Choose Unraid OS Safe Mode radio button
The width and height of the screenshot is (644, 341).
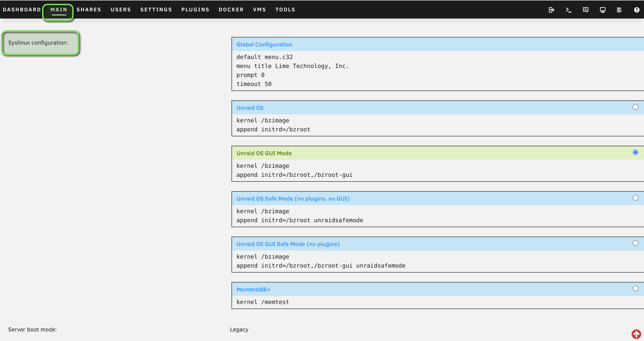635,198
